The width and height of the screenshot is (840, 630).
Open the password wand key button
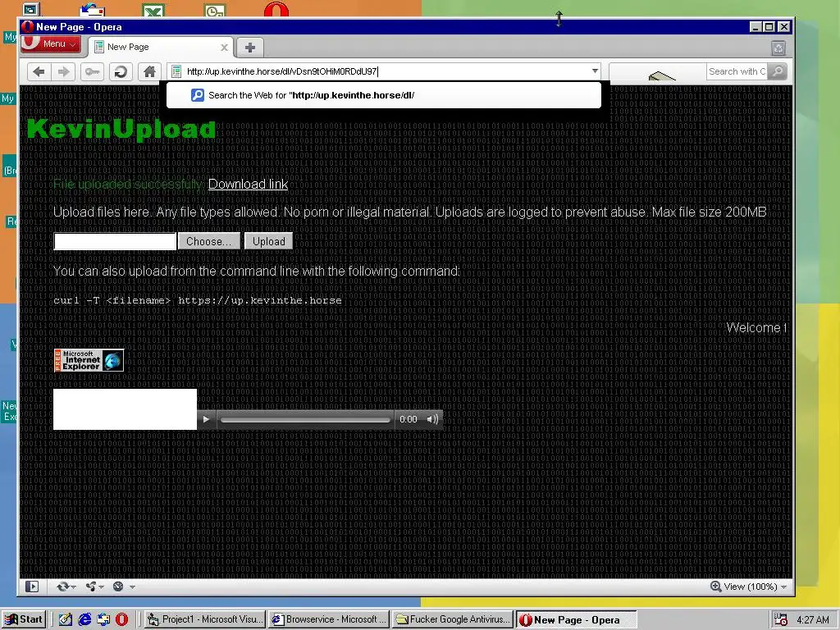tap(92, 71)
